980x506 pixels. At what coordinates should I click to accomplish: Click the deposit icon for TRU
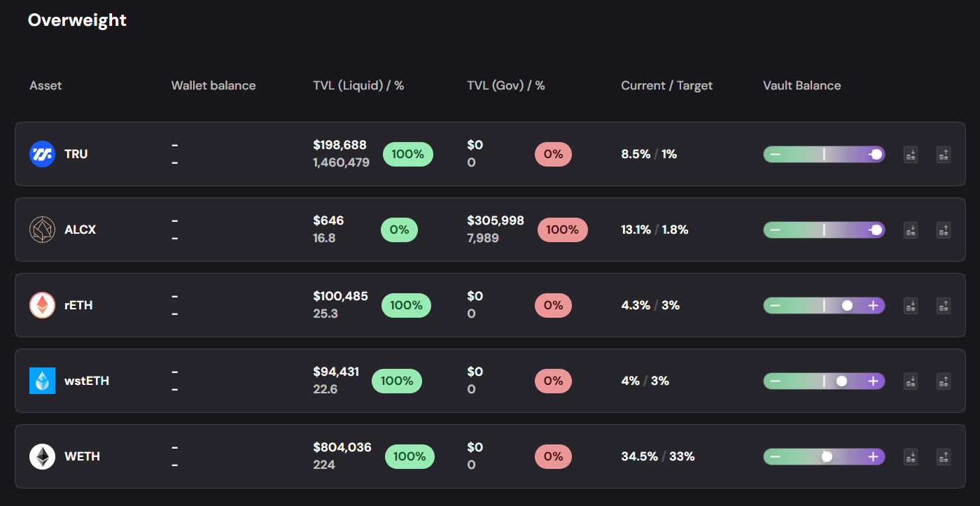coord(911,154)
